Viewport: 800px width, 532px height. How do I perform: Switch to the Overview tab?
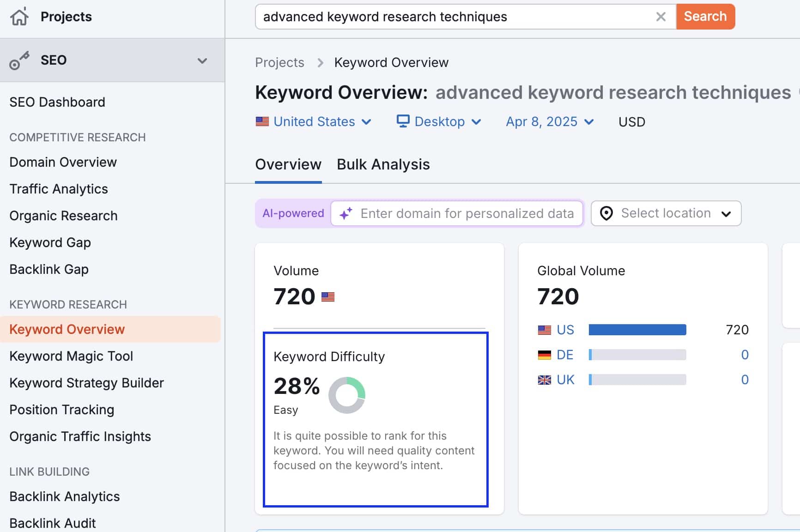[x=288, y=164]
